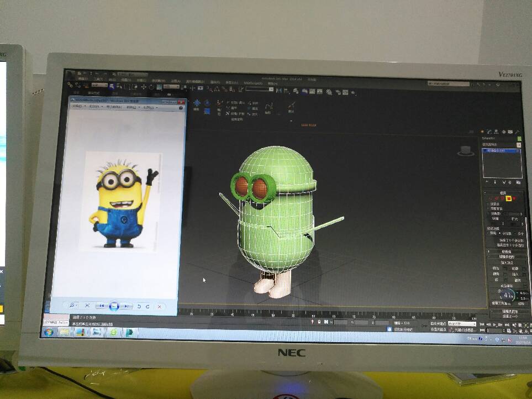Image resolution: width=532 pixels, height=399 pixels.
Task: Switch to Border sub-object level
Action: [503, 199]
